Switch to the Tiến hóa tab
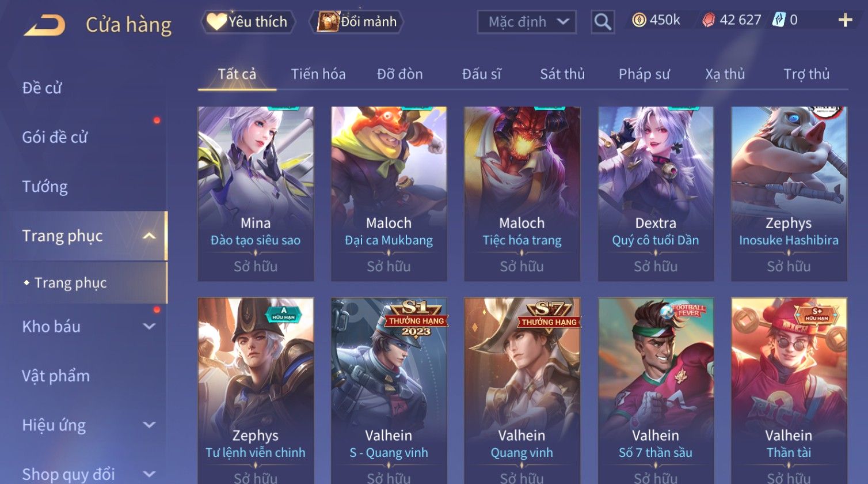Screen dimensions: 868x484 (x=318, y=74)
